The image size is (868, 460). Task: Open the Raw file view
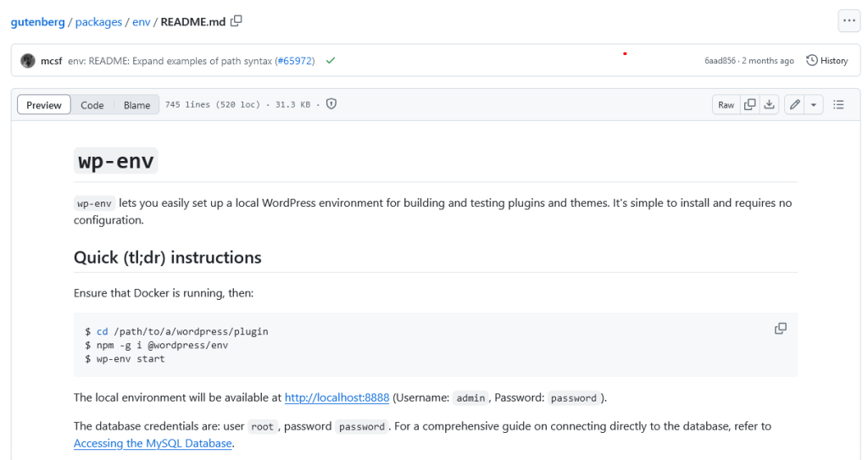[x=726, y=104]
